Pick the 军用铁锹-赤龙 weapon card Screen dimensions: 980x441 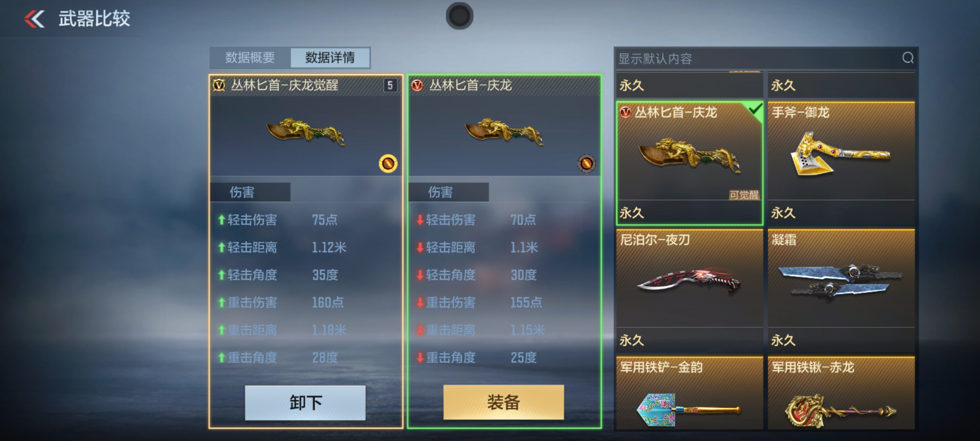[841, 393]
